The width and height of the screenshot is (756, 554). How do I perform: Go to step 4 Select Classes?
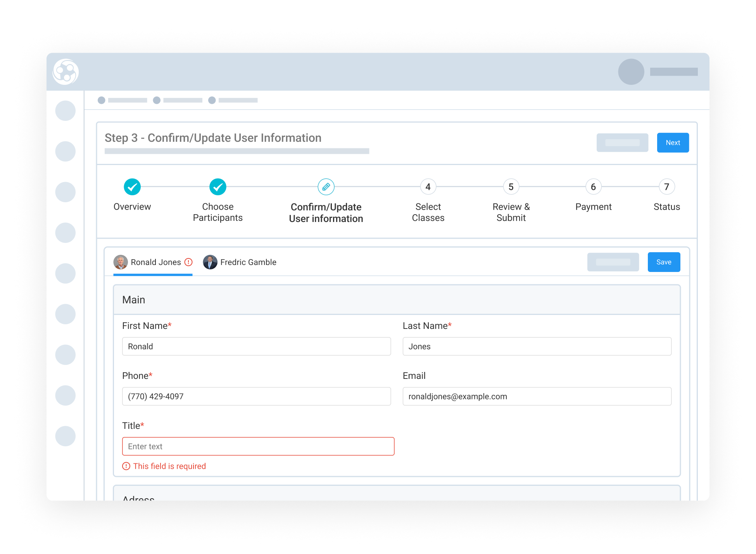[428, 187]
